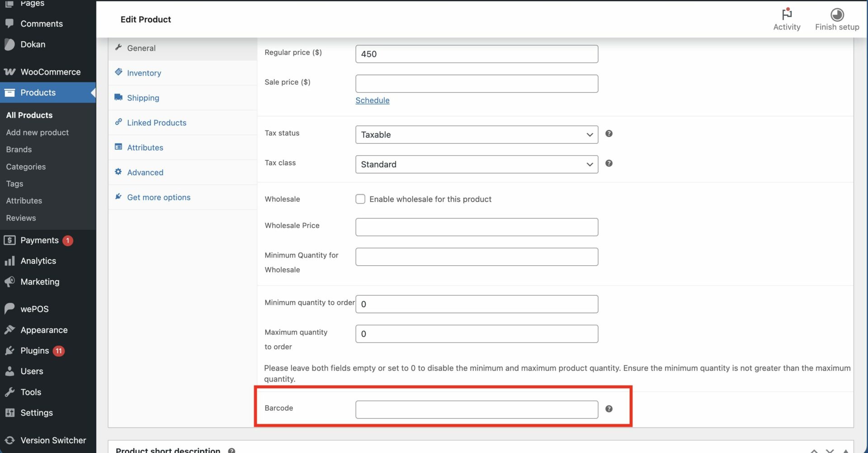
Task: Click the Inventory tag icon
Action: [118, 72]
